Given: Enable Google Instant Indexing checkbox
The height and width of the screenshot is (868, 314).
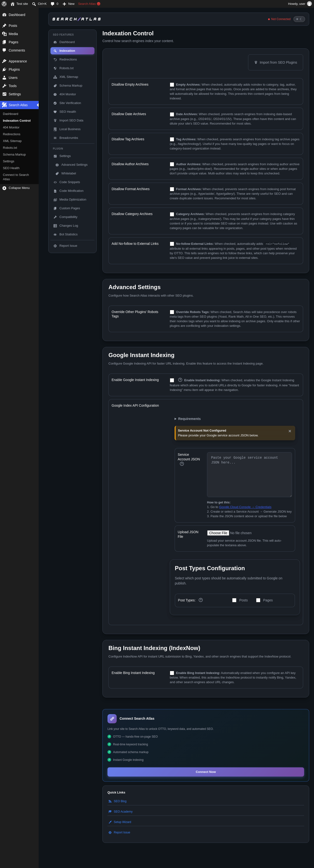Looking at the screenshot, I should click(172, 381).
